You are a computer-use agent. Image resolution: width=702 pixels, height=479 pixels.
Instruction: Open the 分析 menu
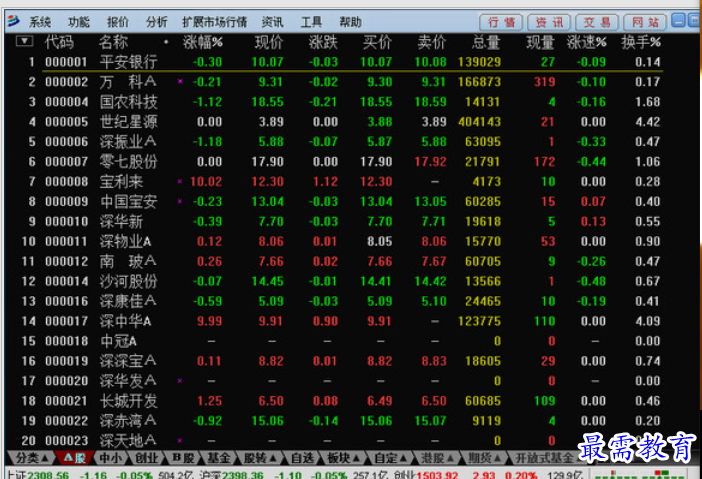pyautogui.click(x=157, y=22)
